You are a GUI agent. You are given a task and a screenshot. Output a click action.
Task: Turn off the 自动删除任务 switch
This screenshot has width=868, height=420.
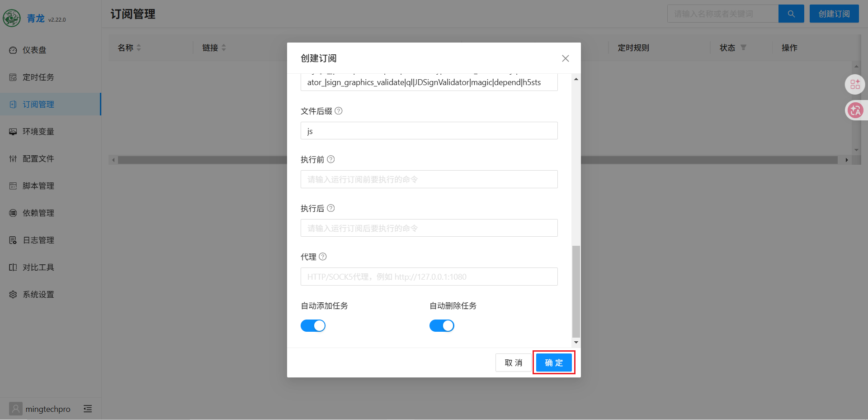pos(442,326)
